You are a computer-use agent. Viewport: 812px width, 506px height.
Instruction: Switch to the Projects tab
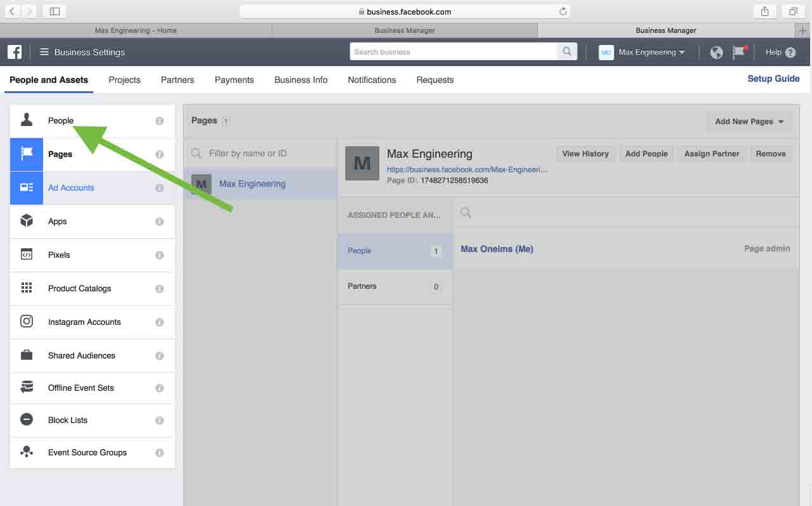pos(125,80)
